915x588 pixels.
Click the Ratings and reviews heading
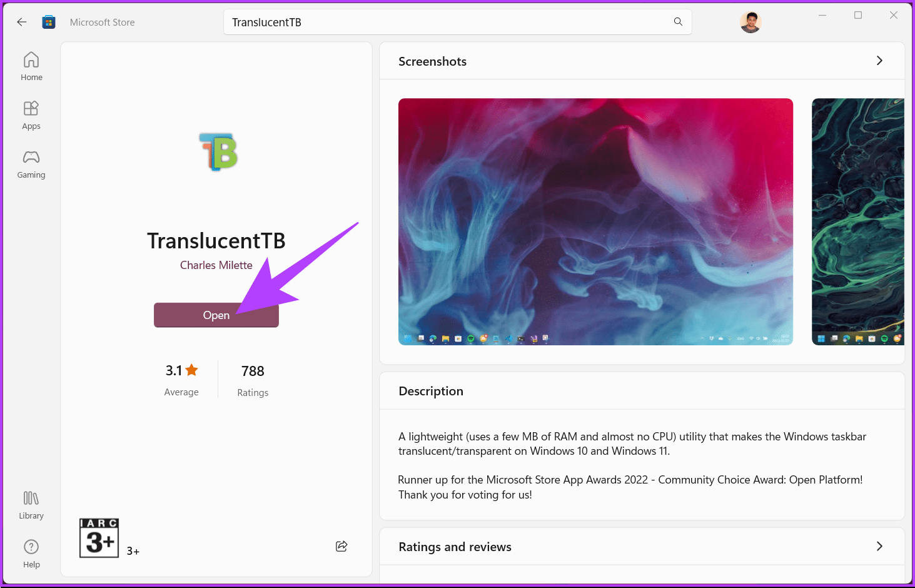click(455, 547)
